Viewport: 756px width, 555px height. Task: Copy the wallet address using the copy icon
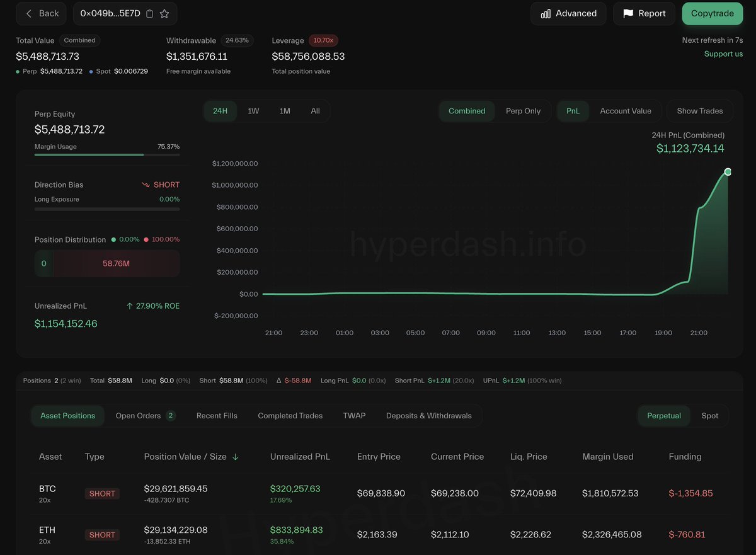pos(149,13)
